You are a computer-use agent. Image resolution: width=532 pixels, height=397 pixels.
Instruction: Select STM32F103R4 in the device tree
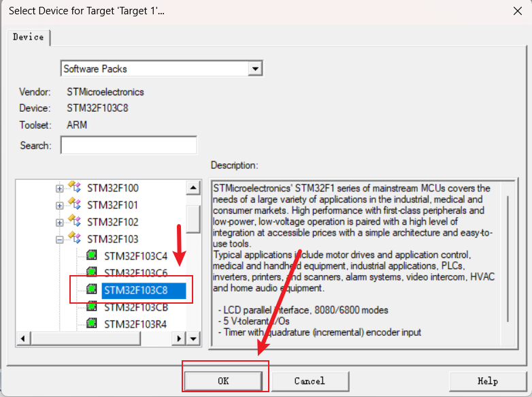coord(135,324)
